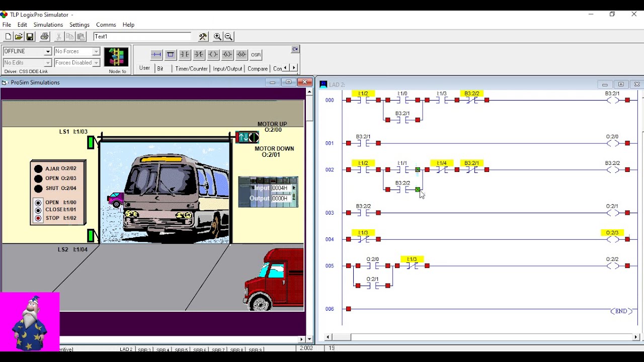The width and height of the screenshot is (644, 362).
Task: Select the LAD 2 program file tab
Action: pyautogui.click(x=126, y=349)
